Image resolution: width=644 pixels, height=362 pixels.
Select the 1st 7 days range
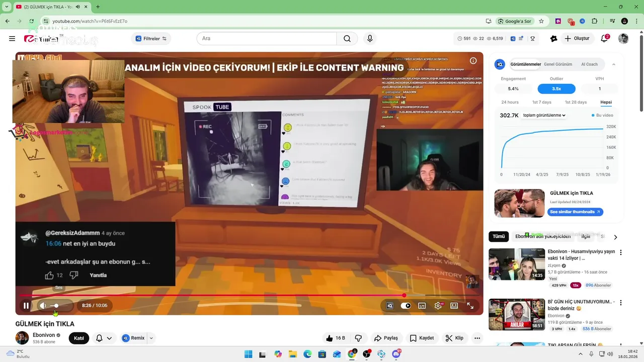click(541, 102)
